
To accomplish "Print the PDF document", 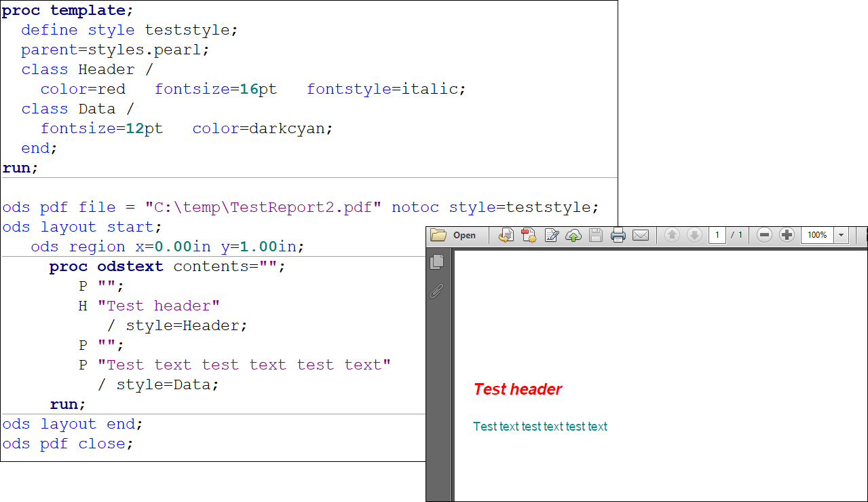I will [x=618, y=235].
